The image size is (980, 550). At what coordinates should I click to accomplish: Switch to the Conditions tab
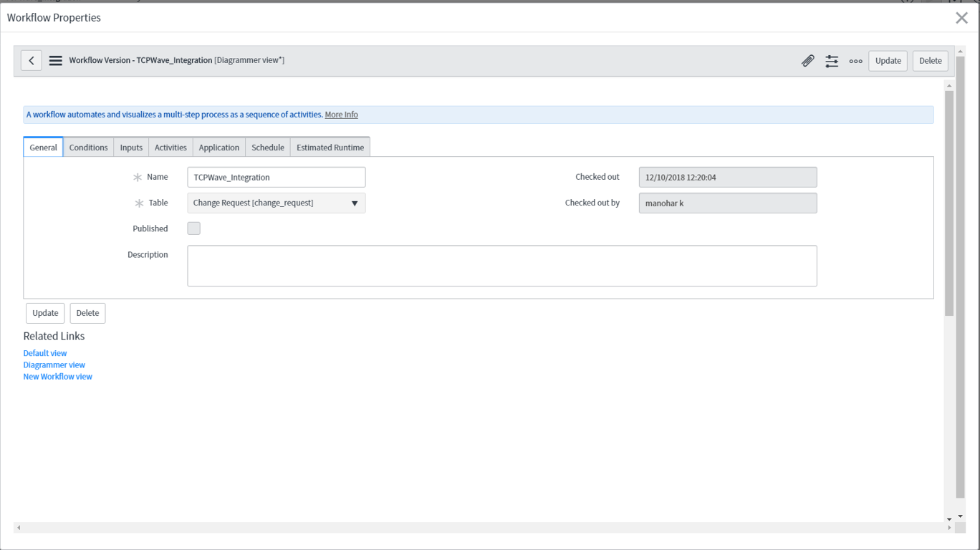point(88,147)
